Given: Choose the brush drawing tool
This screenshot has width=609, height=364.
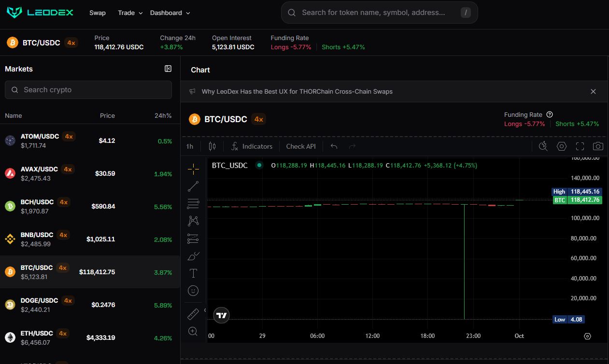Looking at the screenshot, I should click(x=193, y=256).
